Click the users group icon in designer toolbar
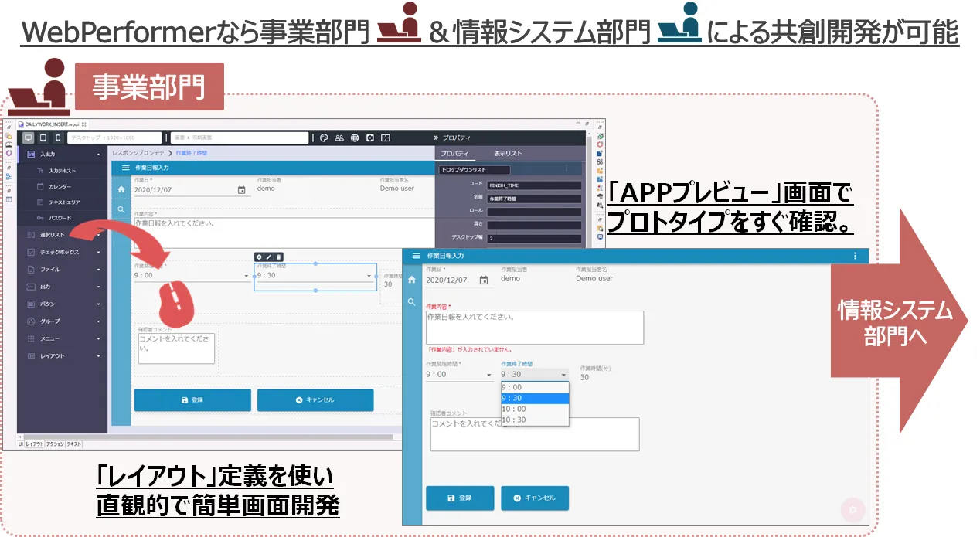This screenshot has width=980, height=537. click(x=339, y=138)
